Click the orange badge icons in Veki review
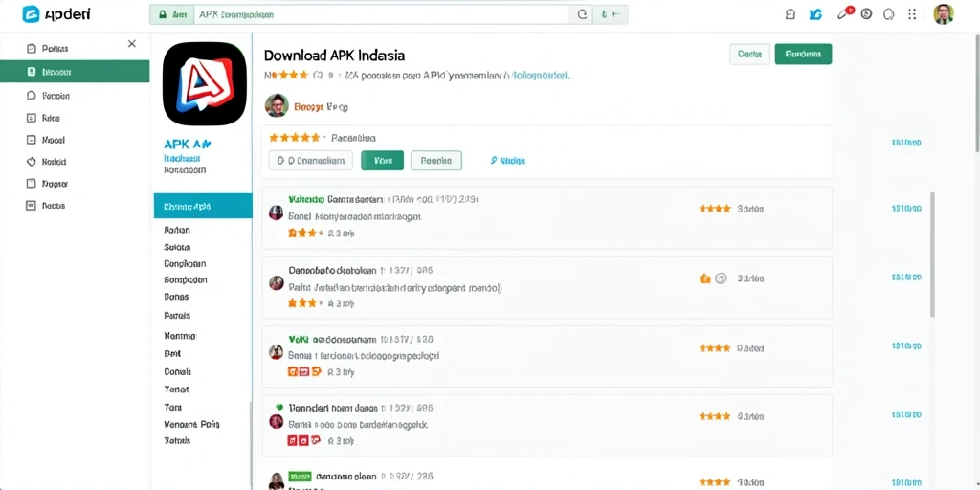The width and height of the screenshot is (980, 490). pyautogui.click(x=303, y=372)
